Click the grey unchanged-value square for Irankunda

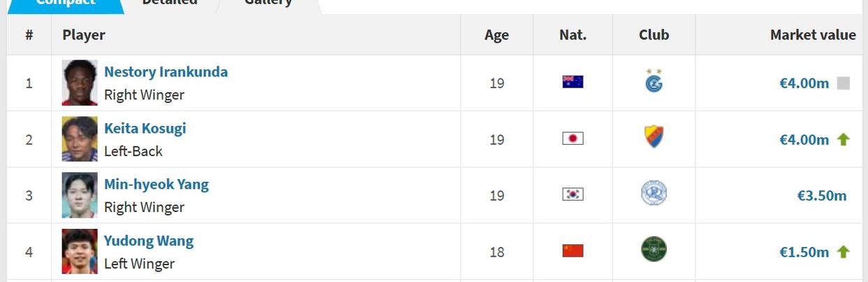coord(843,83)
